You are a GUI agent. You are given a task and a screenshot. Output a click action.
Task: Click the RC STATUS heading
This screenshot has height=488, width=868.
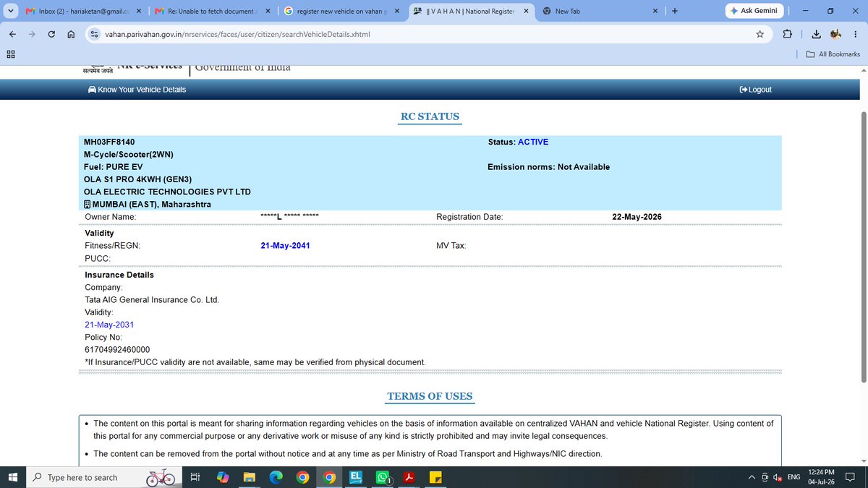tap(430, 116)
